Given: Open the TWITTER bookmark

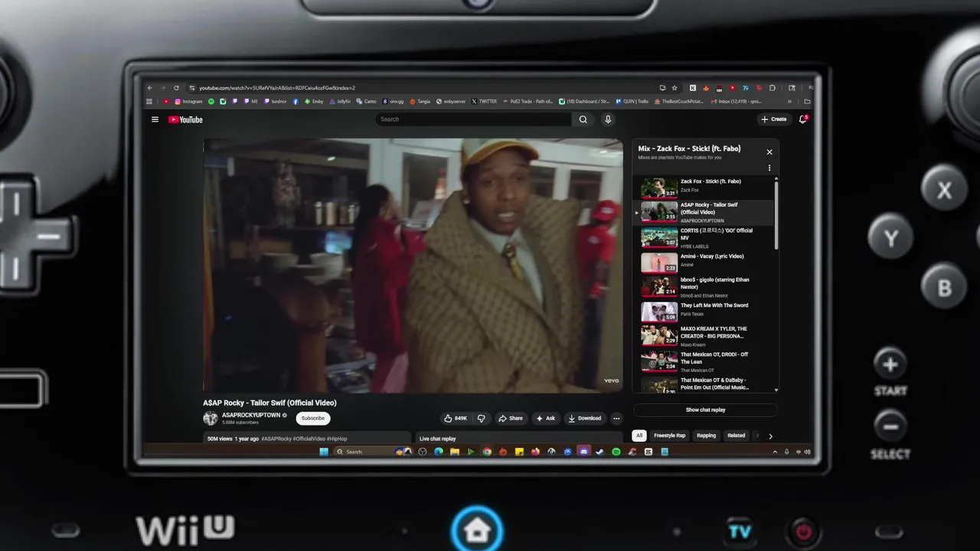Looking at the screenshot, I should click(484, 101).
